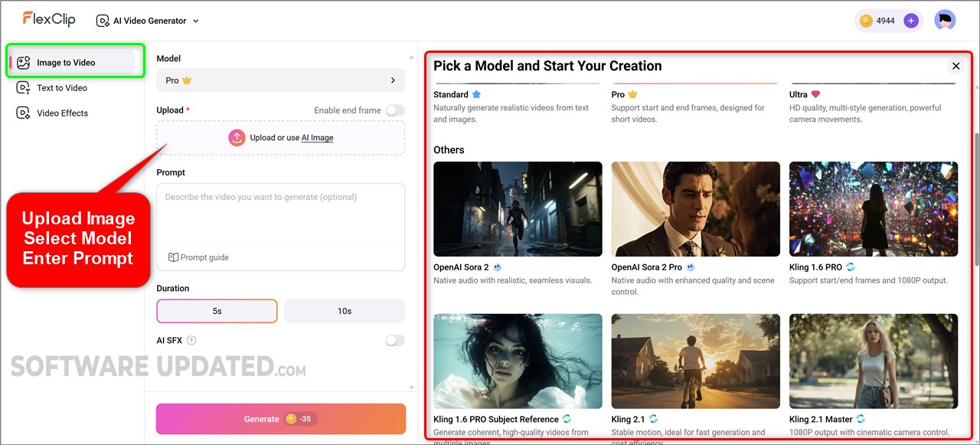The height and width of the screenshot is (445, 980).
Task: Click the gold coin credits balance
Action: (876, 21)
